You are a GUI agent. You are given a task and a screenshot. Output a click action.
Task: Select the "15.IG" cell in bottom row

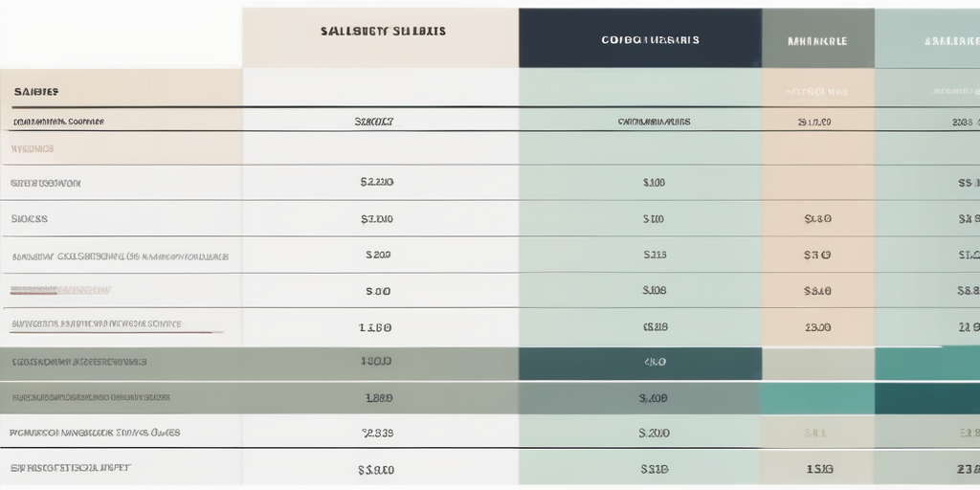point(817,469)
